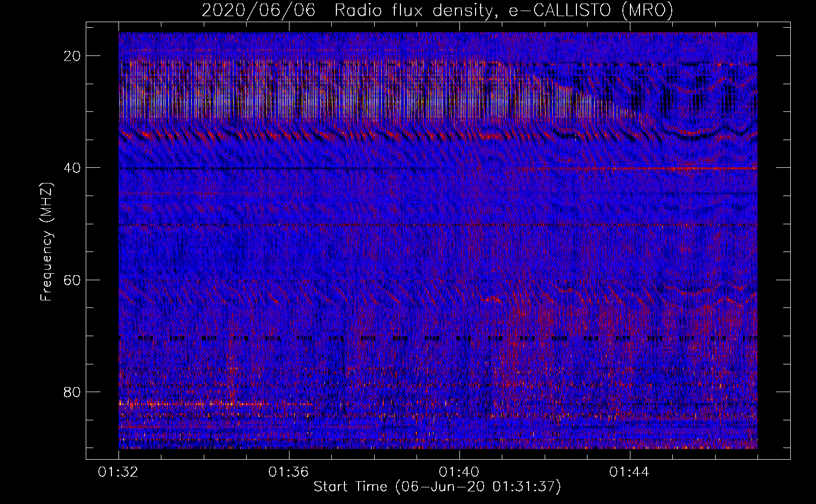Screen dimensions: 816x504
Task: Click the 01:40 time tick label
Action: click(x=459, y=472)
